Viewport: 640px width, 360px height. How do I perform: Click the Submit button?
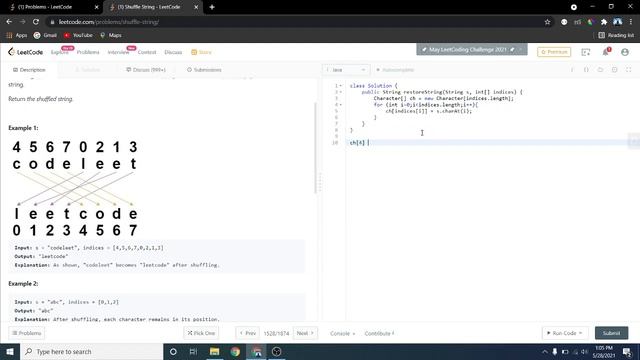[611, 333]
